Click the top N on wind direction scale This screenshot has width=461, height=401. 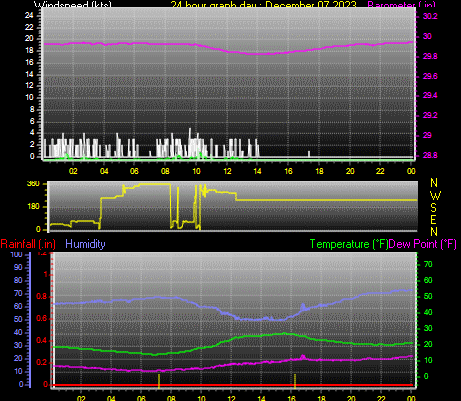click(x=434, y=183)
